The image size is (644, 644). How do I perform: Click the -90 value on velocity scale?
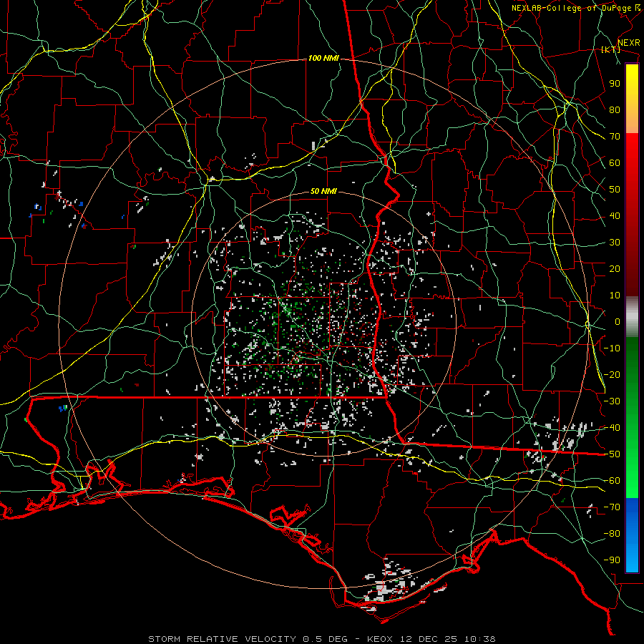pyautogui.click(x=612, y=560)
